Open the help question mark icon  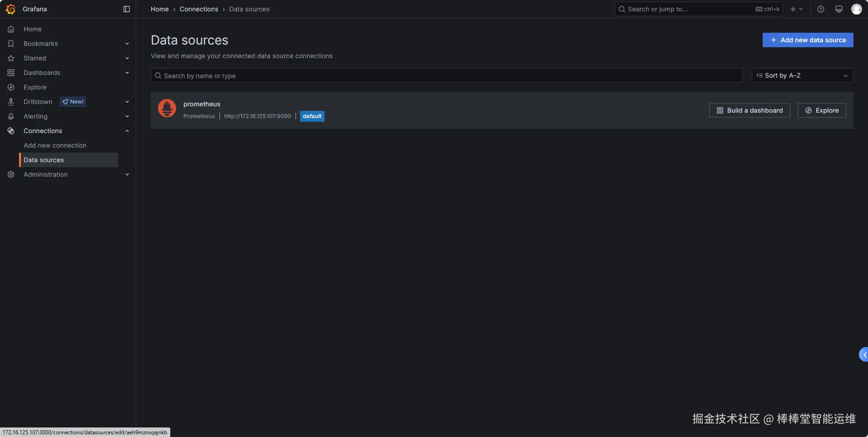click(x=821, y=9)
